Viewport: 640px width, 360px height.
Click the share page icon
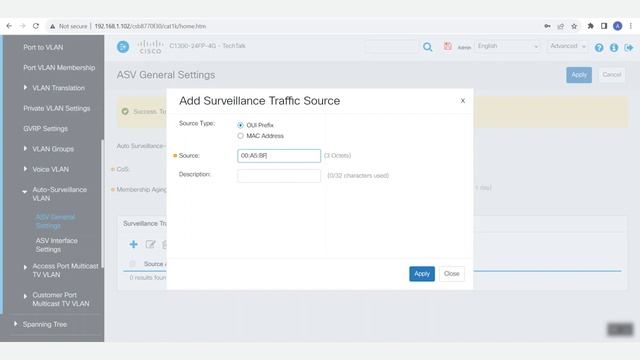(560, 26)
